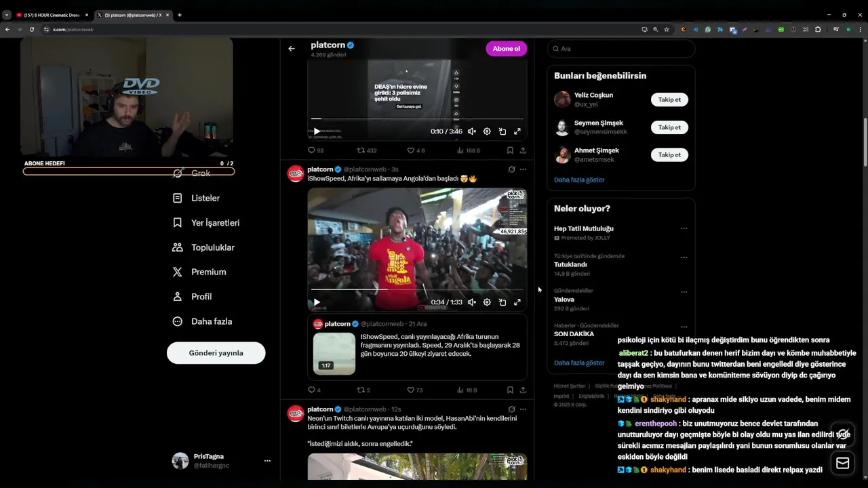Open settings gear on the 0:34 video

pyautogui.click(x=487, y=302)
